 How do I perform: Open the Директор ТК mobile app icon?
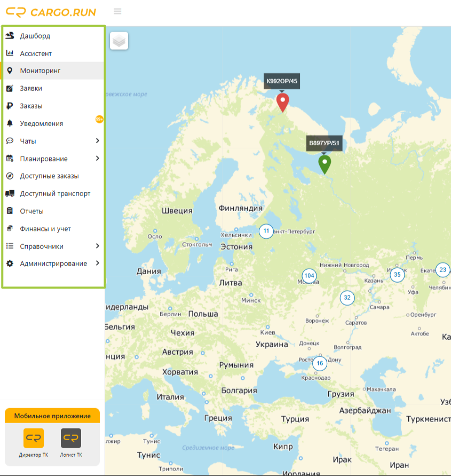(x=34, y=438)
